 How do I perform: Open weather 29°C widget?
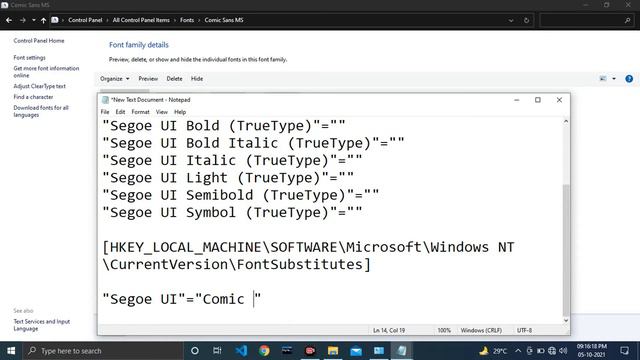coord(493,351)
